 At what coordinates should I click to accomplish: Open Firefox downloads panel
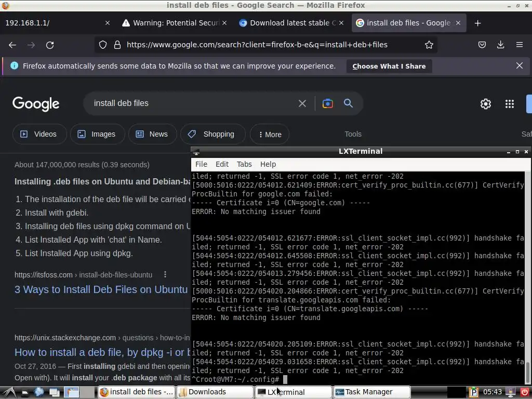click(500, 45)
